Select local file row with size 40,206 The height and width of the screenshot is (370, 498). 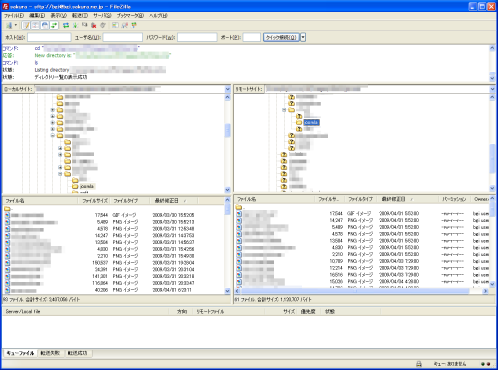tap(114, 290)
